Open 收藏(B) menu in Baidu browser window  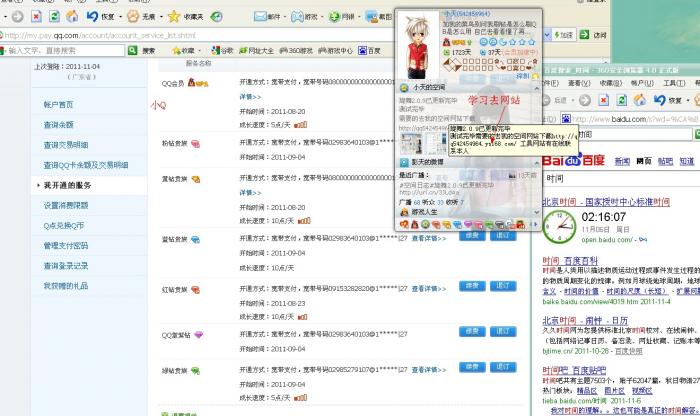[x=610, y=83]
